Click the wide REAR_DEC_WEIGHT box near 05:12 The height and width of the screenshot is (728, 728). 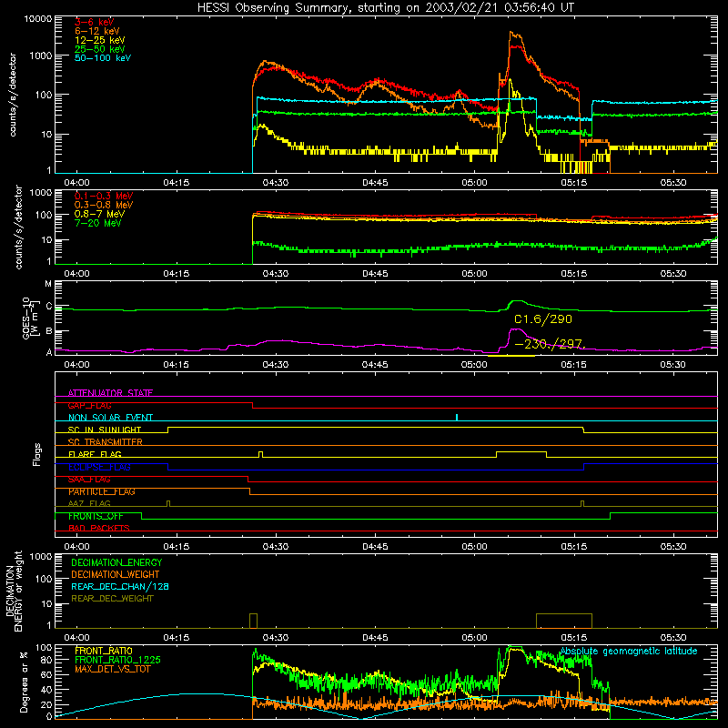pyautogui.click(x=564, y=621)
